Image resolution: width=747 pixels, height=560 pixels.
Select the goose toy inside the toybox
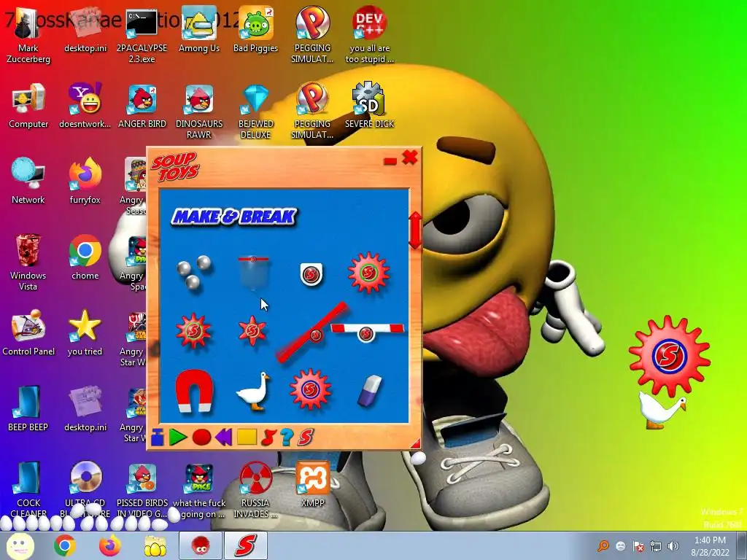coord(253,392)
